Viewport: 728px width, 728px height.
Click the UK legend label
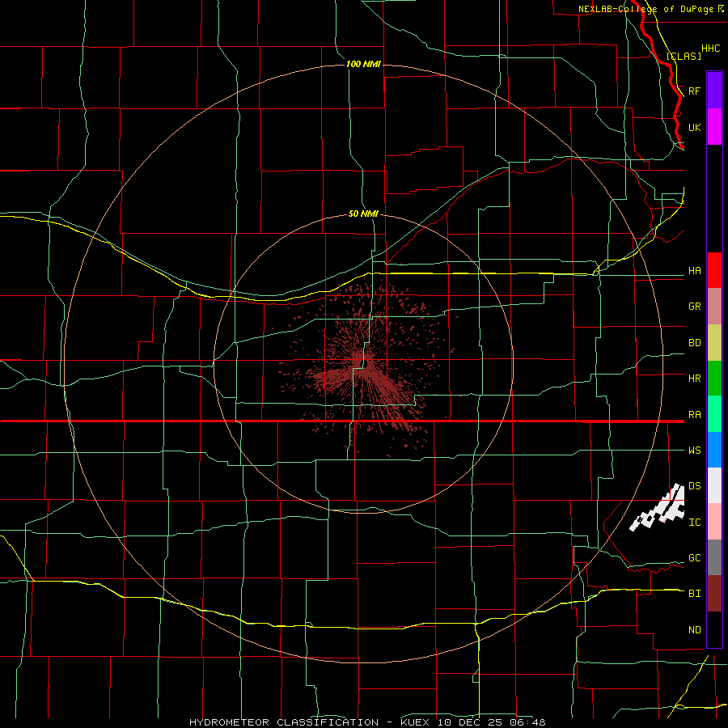click(x=694, y=128)
